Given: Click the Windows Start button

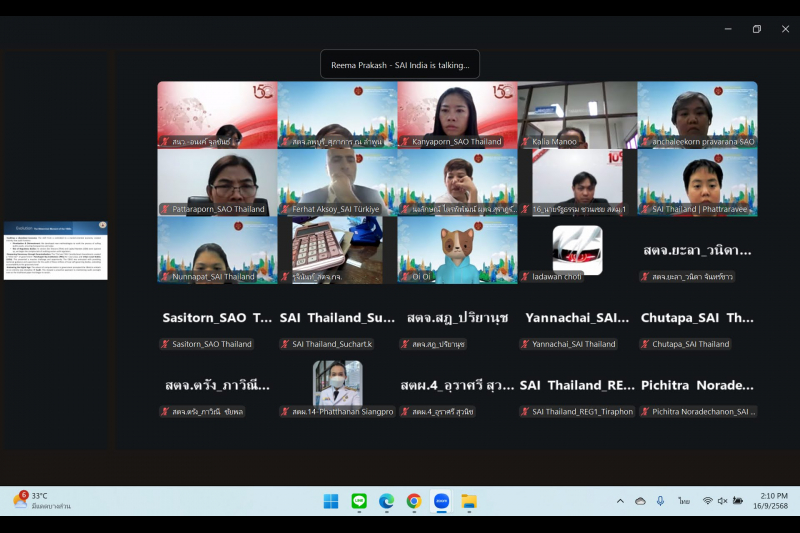Looking at the screenshot, I should tap(331, 501).
